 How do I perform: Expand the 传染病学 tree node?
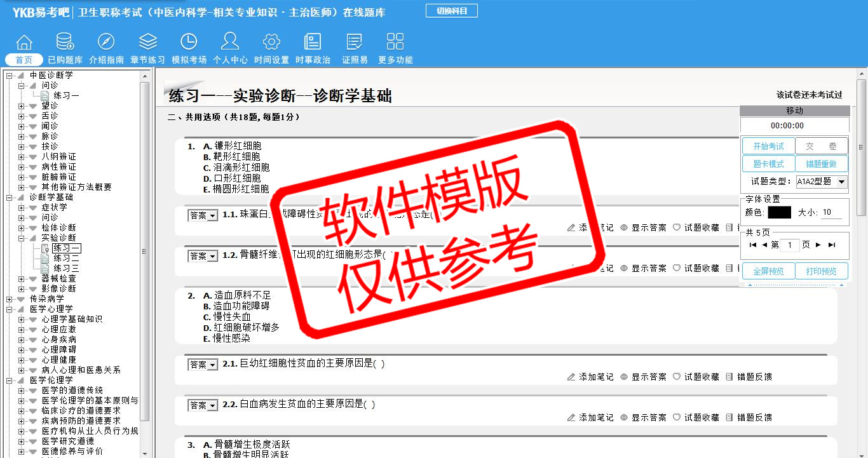[x=10, y=299]
